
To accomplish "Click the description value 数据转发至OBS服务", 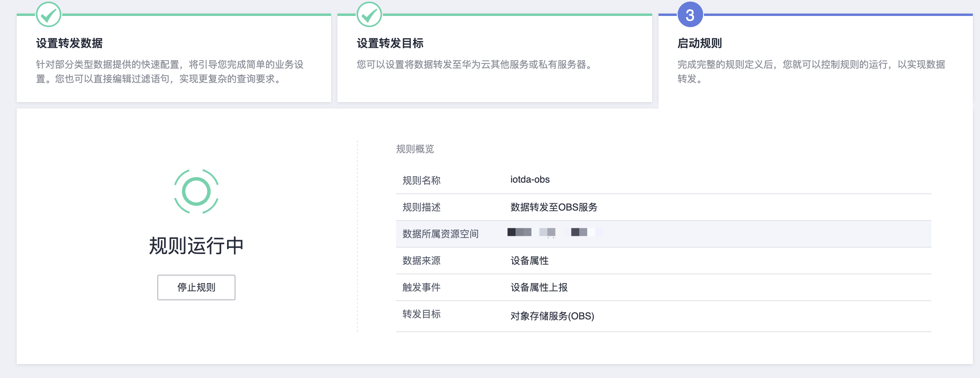I will (x=554, y=207).
